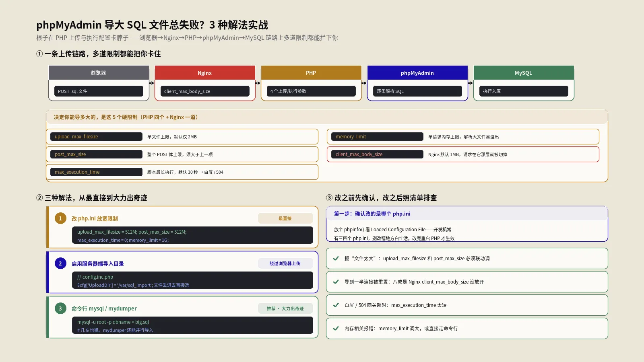Click the text 单文件上限，默认仅 2MB

pyautogui.click(x=172, y=137)
